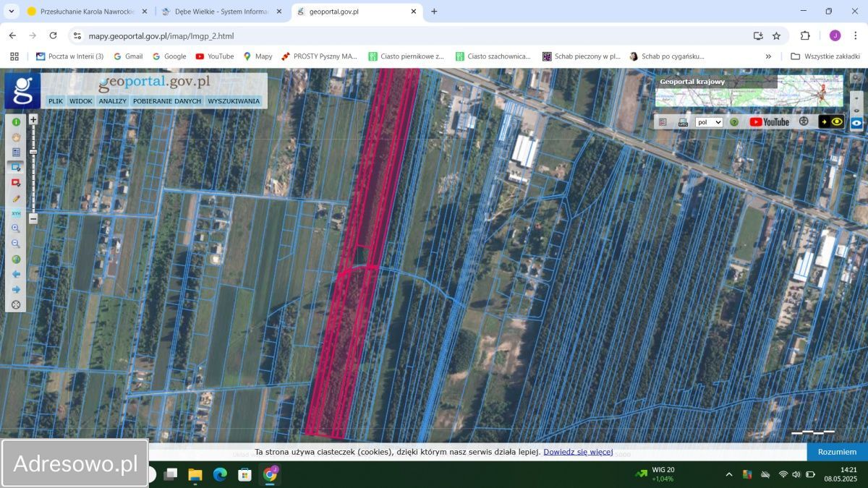Click the Geoportal krajowy overview minimap
The height and width of the screenshot is (488, 868).
(x=749, y=91)
